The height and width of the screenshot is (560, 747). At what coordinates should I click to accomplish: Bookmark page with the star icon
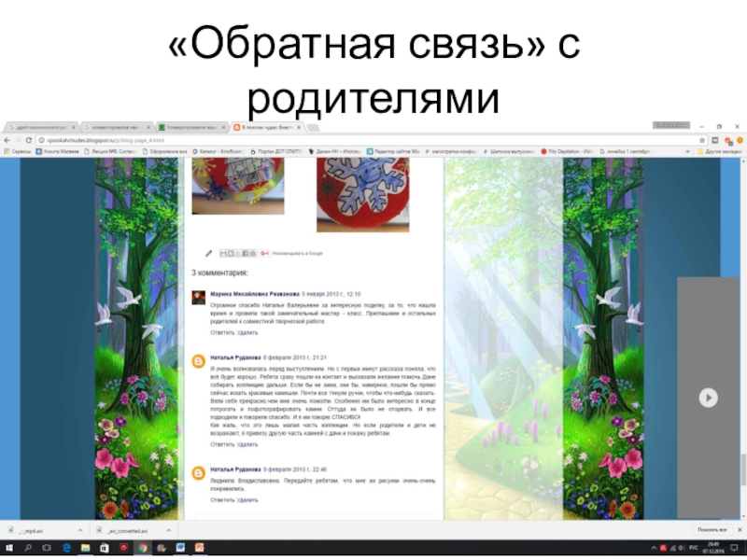pos(702,141)
